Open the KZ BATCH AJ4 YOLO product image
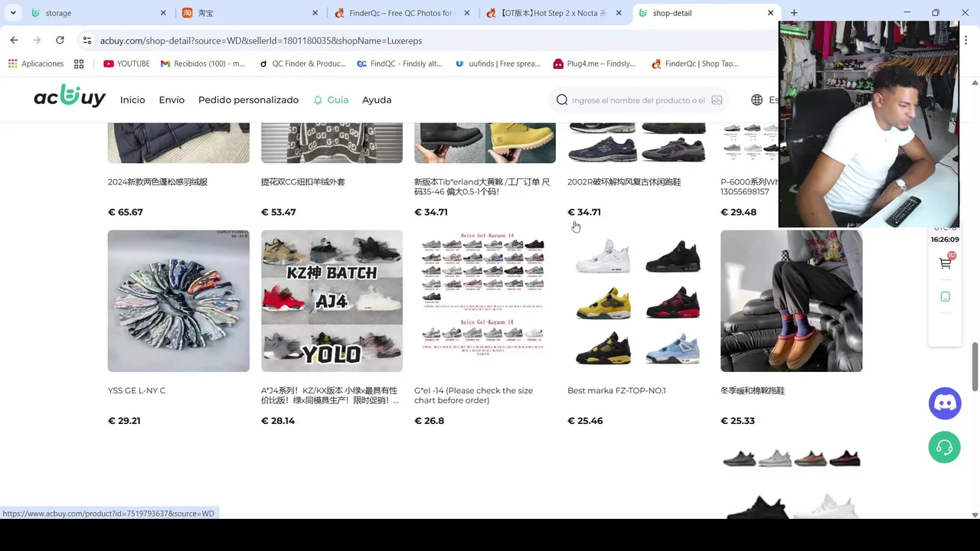The image size is (980, 551). click(x=332, y=301)
